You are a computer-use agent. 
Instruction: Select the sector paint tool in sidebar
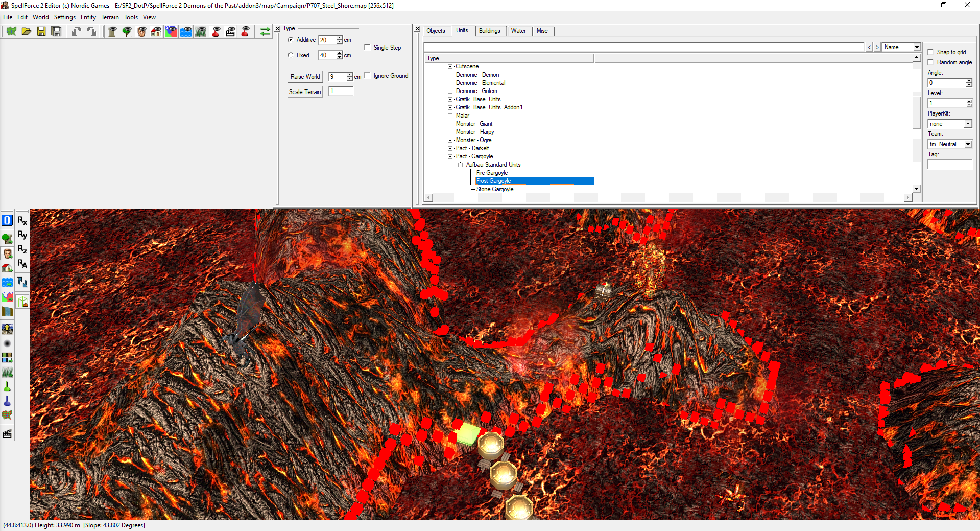(x=7, y=296)
